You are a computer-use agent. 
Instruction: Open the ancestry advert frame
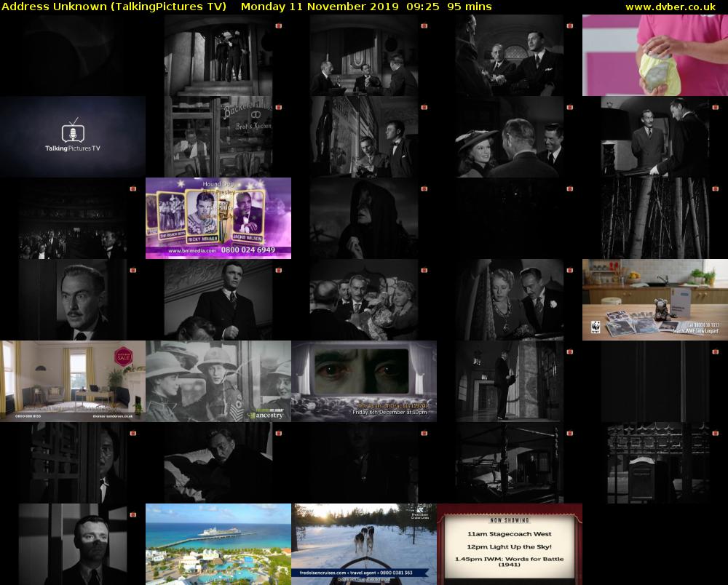218,381
